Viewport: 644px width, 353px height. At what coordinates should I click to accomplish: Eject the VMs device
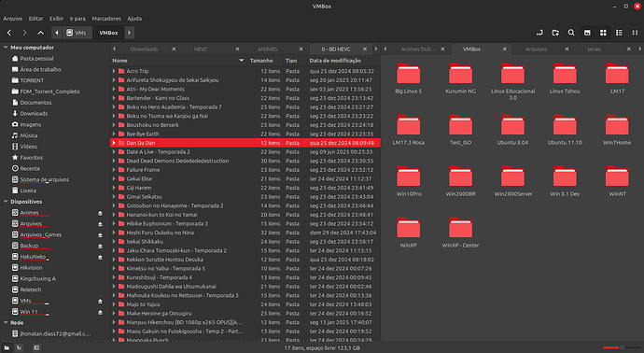[x=100, y=302]
